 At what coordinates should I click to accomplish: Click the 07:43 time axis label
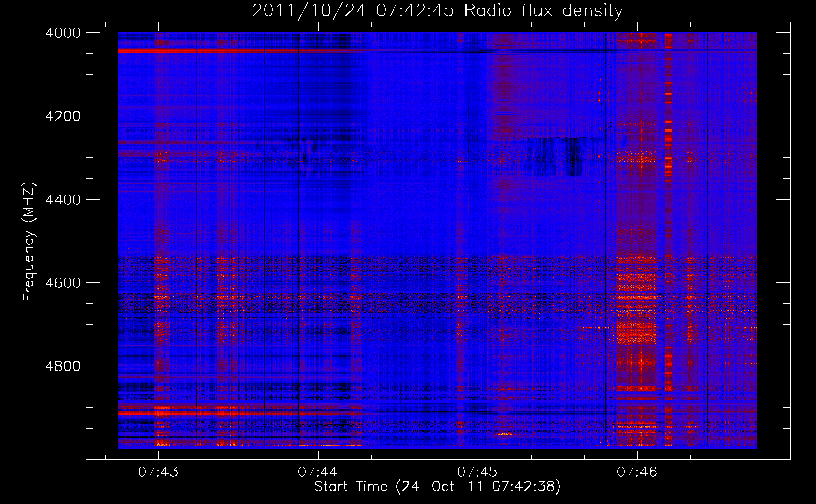pyautogui.click(x=158, y=472)
